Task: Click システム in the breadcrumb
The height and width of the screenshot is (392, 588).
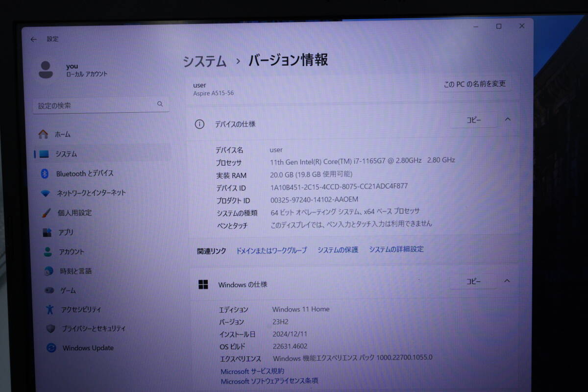Action: (205, 62)
